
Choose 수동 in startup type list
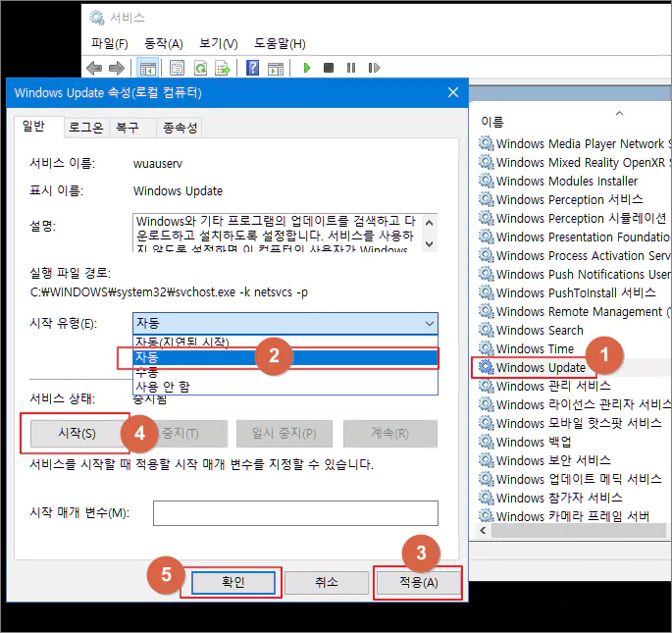tap(285, 372)
